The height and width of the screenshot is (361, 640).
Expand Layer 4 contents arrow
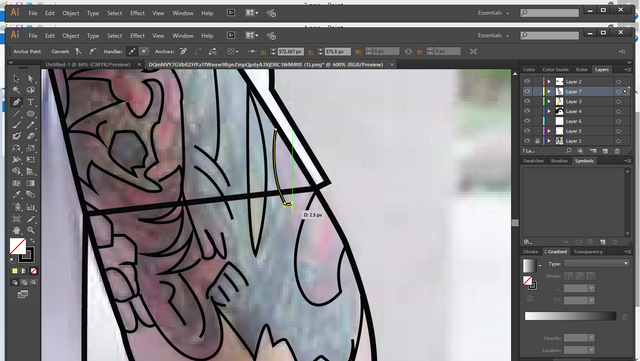point(549,111)
